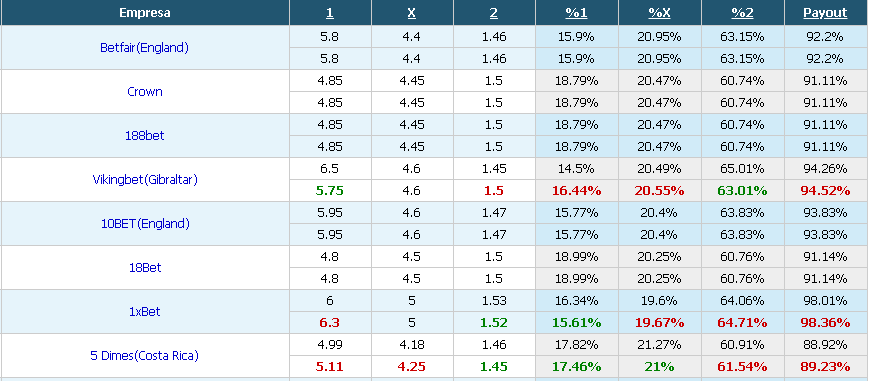Open the Betfair(England) bookmaker link
This screenshot has height=381, width=872.
pos(145,48)
